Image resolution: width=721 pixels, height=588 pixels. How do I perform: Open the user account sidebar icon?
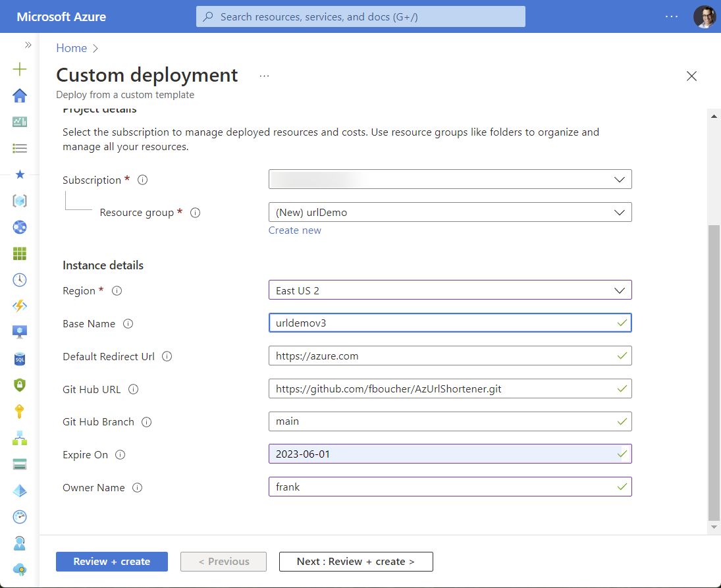click(x=19, y=543)
